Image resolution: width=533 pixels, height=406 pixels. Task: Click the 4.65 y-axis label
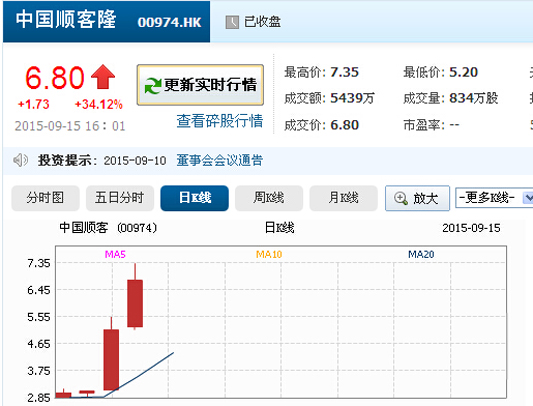[x=39, y=344]
